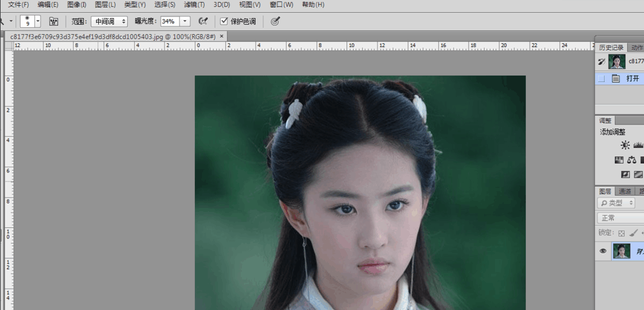Add Levels adjustment histogram icon
This screenshot has width=644, height=310.
(x=639, y=145)
